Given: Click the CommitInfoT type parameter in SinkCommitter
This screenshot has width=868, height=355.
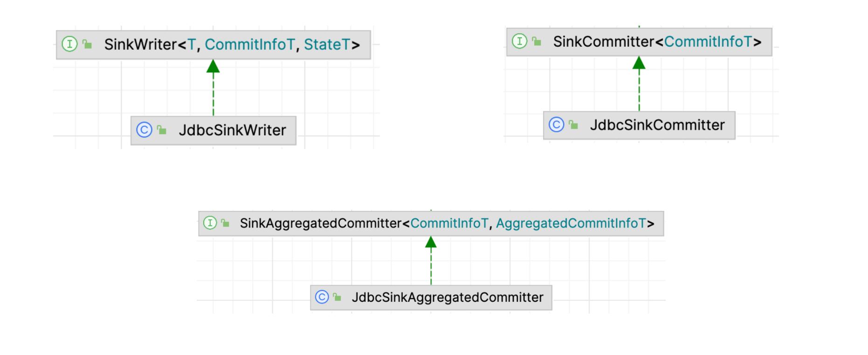Looking at the screenshot, I should (x=708, y=41).
